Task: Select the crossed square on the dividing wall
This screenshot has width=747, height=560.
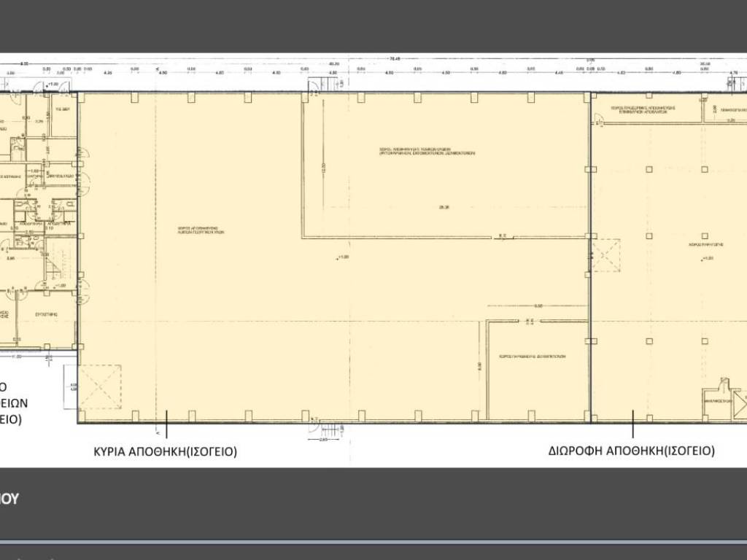Action: pos(605,254)
